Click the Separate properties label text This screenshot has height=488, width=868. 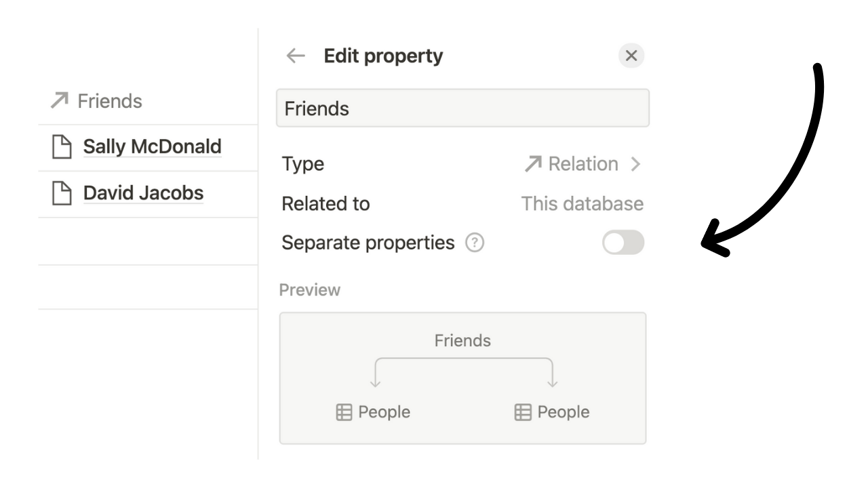point(368,243)
